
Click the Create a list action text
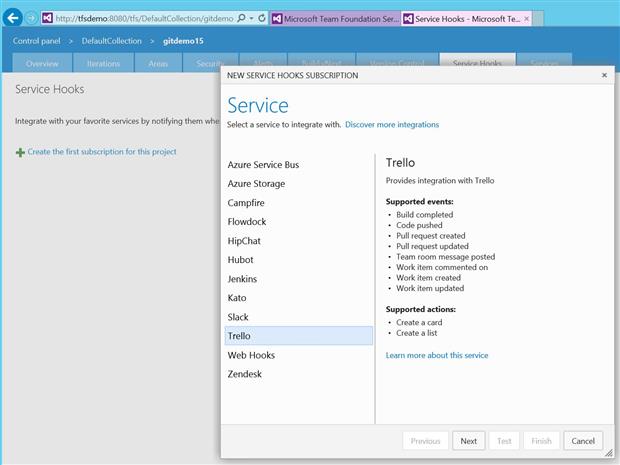pos(416,333)
